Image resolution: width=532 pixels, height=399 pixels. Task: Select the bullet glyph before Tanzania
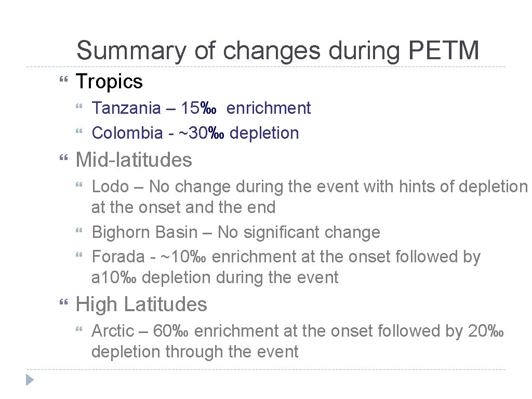tap(79, 108)
